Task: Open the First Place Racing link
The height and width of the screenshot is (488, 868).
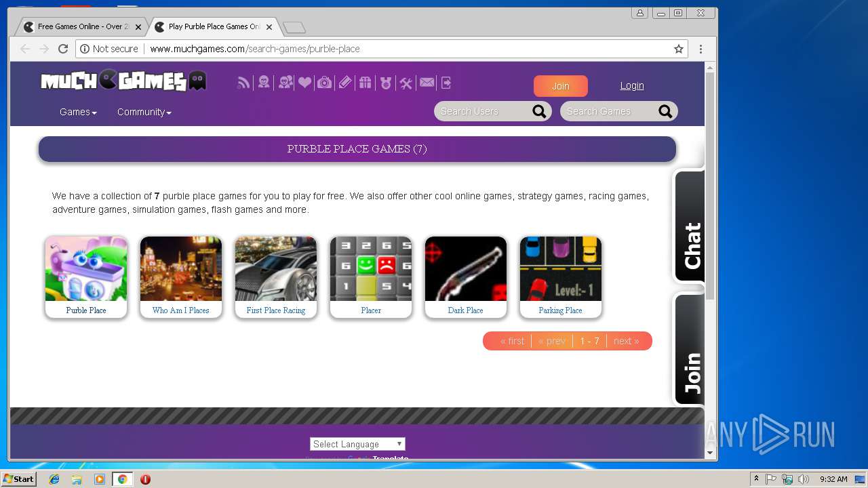Action: 276,310
